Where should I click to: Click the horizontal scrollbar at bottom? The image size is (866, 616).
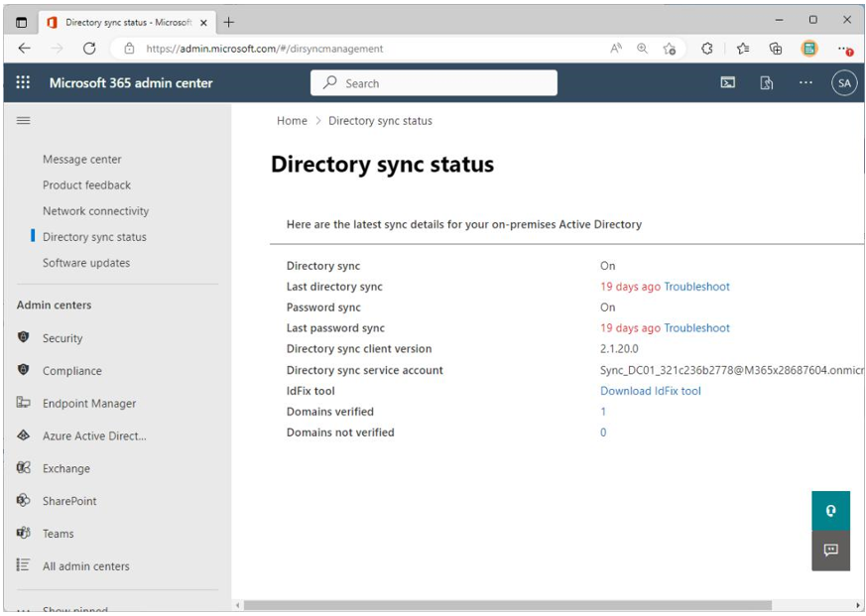coord(507,605)
